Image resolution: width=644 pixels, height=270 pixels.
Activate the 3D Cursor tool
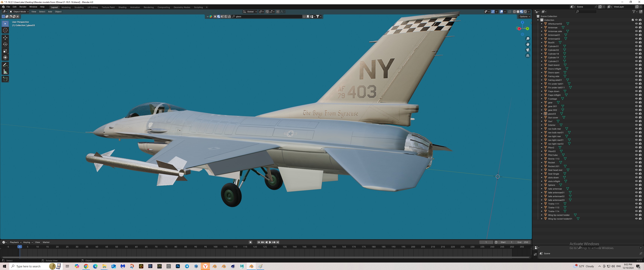click(x=5, y=30)
